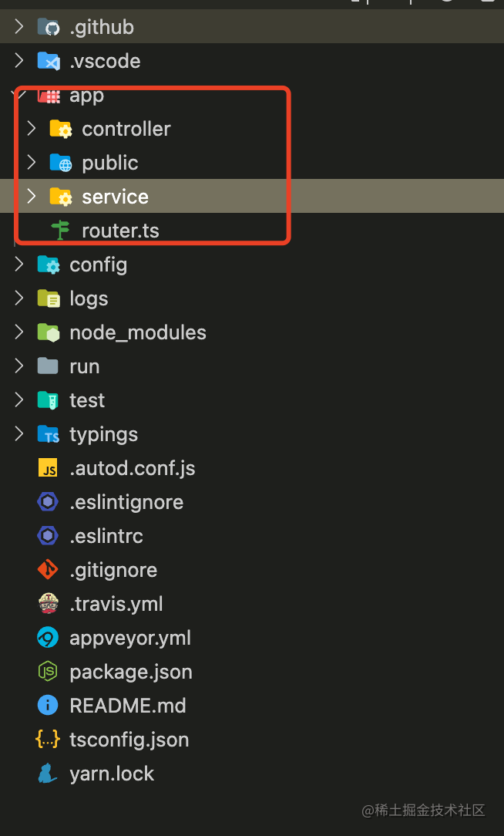
Task: Expand the typings folder chevron
Action: (19, 434)
